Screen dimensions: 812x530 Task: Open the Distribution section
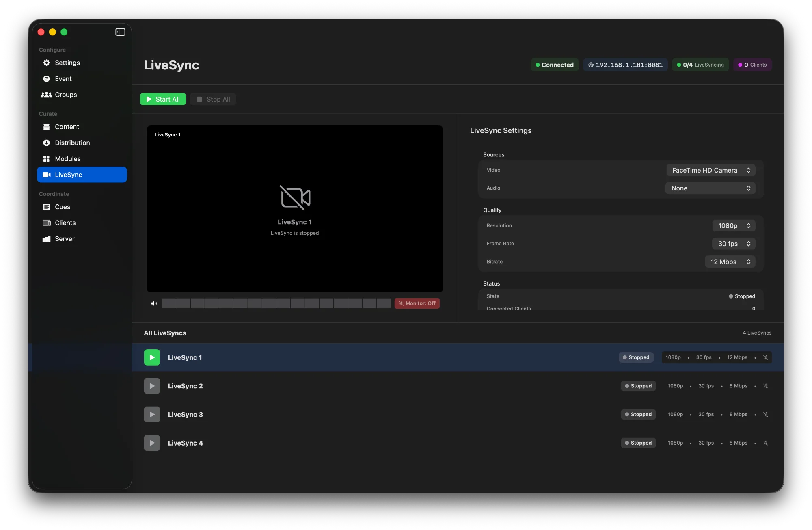pos(72,143)
